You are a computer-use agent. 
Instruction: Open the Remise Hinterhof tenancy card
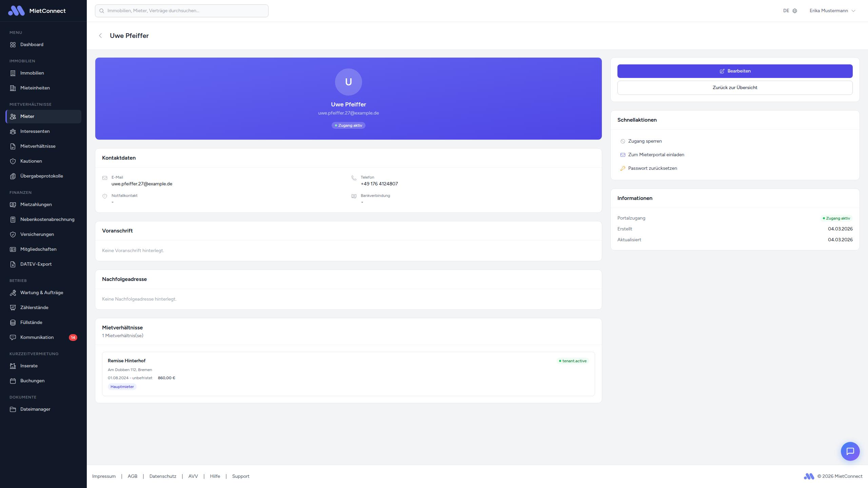348,373
